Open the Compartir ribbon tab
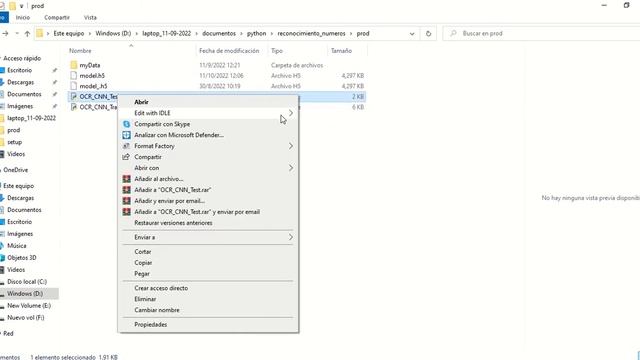The image size is (640, 360). pyautogui.click(x=57, y=18)
